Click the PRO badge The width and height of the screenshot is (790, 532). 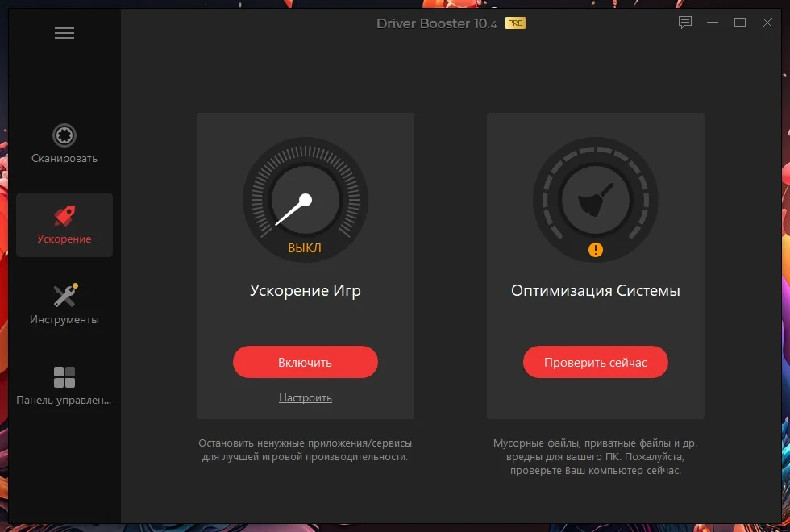click(515, 23)
